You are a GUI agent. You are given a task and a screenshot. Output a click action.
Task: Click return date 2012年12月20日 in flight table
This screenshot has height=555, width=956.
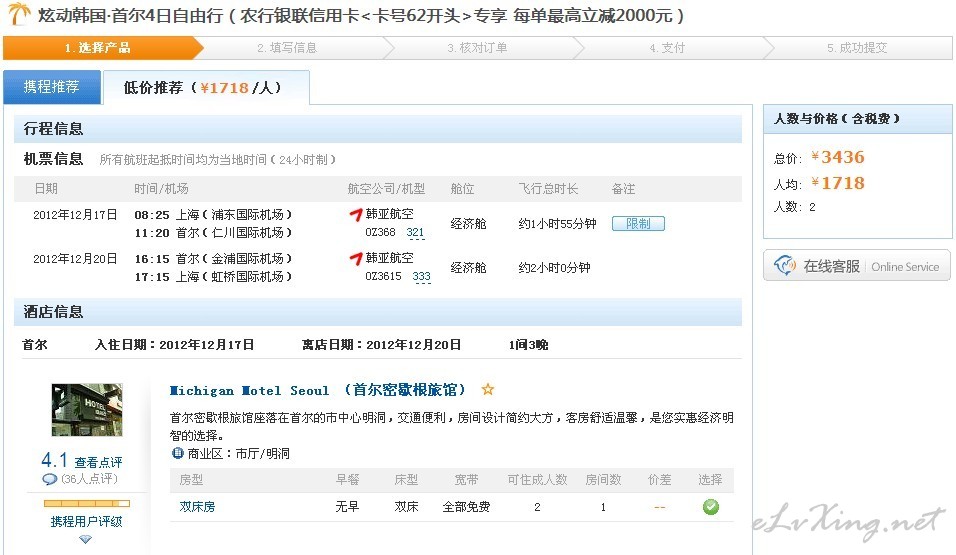pyautogui.click(x=75, y=259)
